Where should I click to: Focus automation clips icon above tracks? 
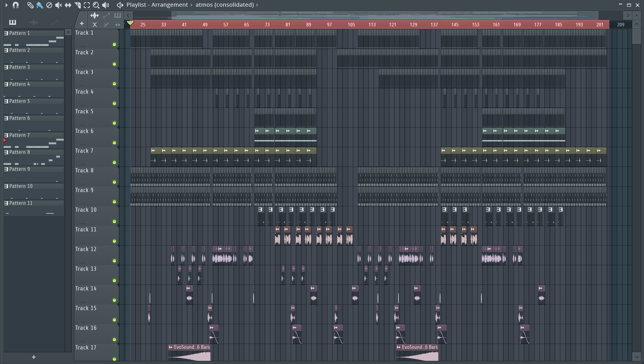(x=106, y=15)
